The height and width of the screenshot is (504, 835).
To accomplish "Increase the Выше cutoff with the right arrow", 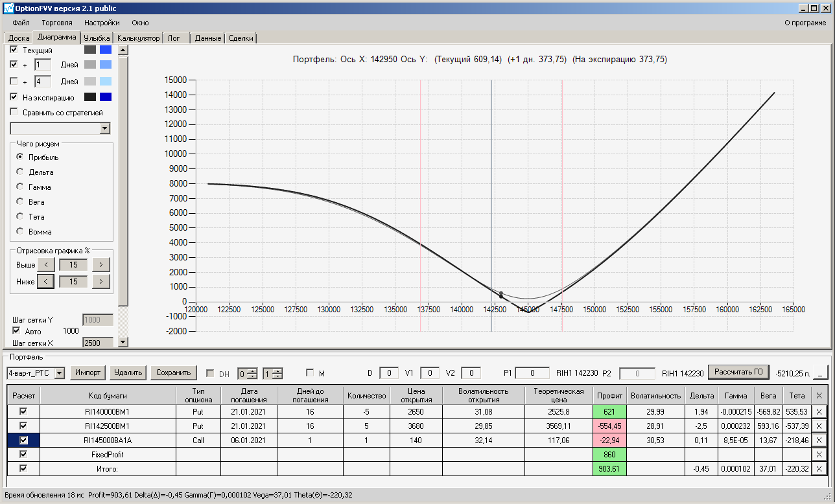I will (x=100, y=264).
